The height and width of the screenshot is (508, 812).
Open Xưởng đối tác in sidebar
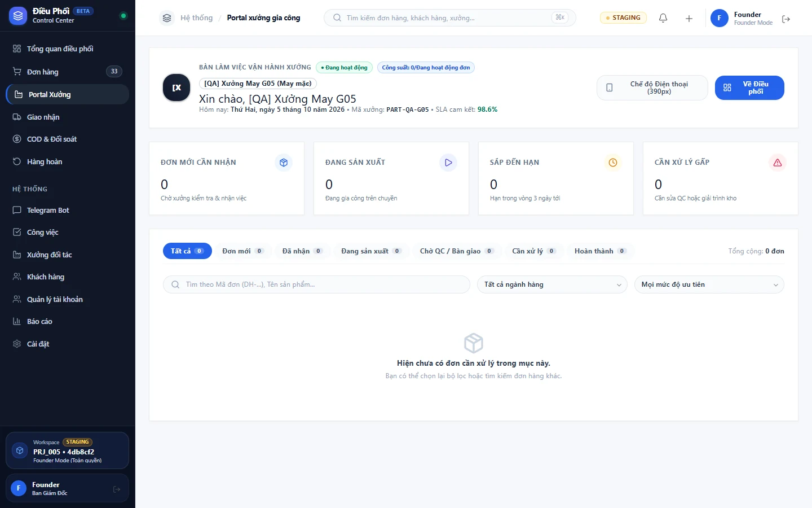(x=68, y=255)
